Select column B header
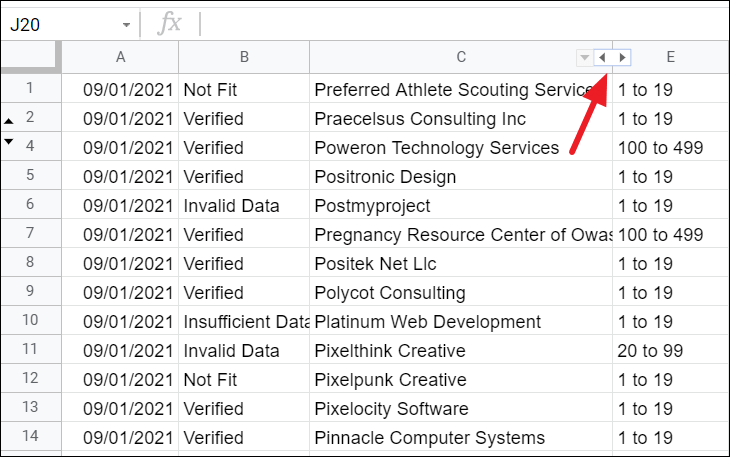Screen dimensions: 730x457 [244, 57]
